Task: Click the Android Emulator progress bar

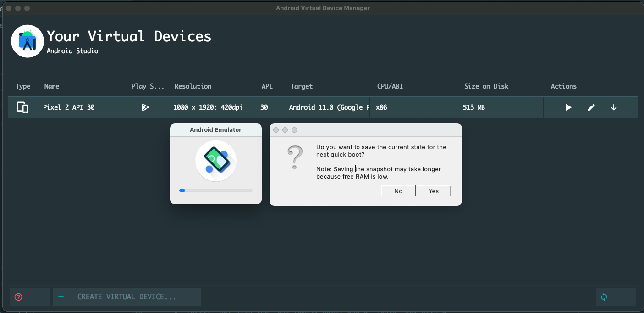Action: pyautogui.click(x=216, y=190)
